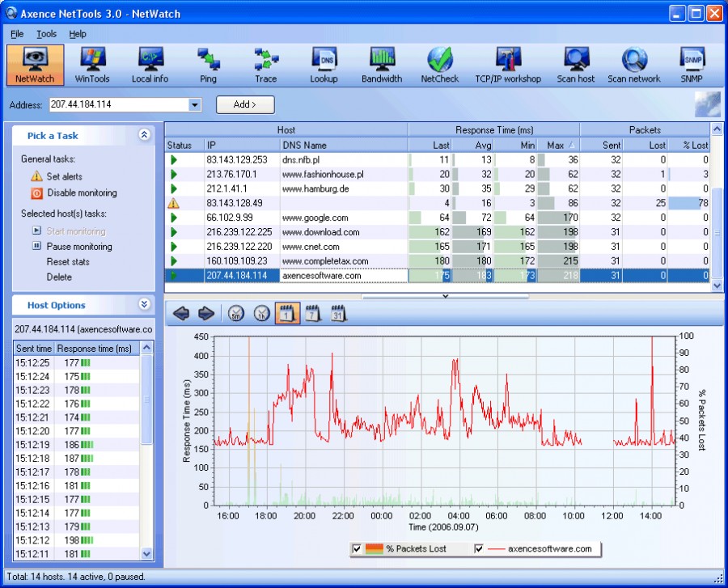Click the Scan network icon

point(634,65)
